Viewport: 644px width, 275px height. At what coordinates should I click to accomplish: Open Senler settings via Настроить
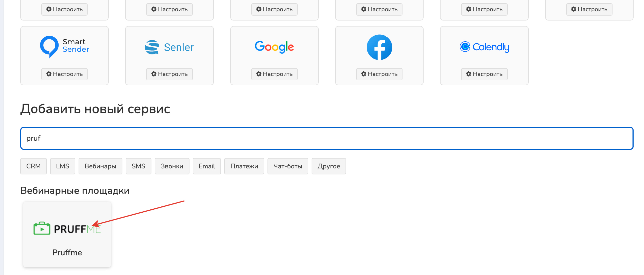coord(169,74)
